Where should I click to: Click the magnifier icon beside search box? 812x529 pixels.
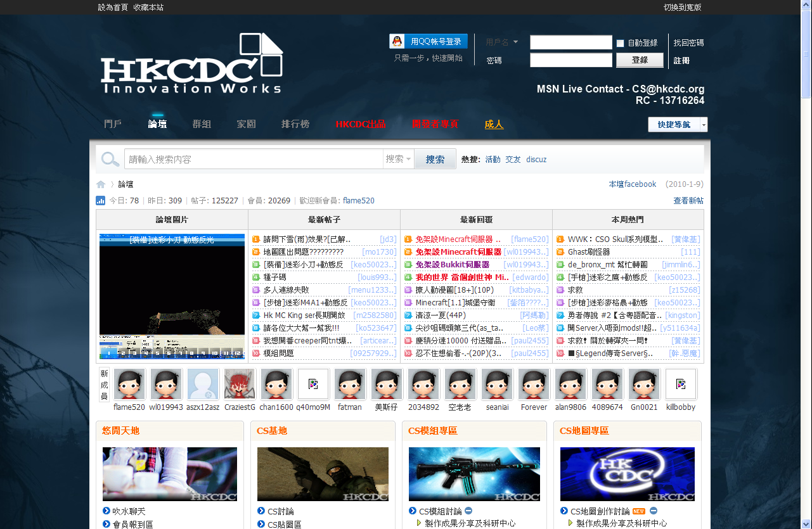(110, 159)
